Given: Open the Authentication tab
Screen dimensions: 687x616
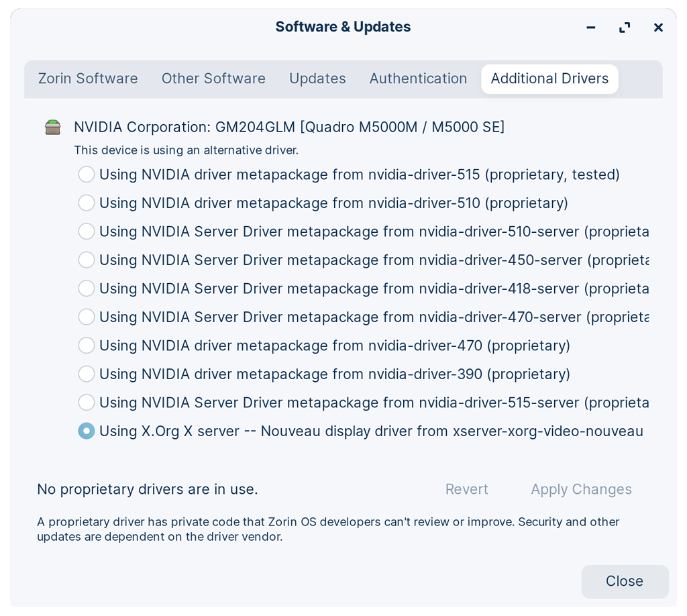Looking at the screenshot, I should click(418, 79).
